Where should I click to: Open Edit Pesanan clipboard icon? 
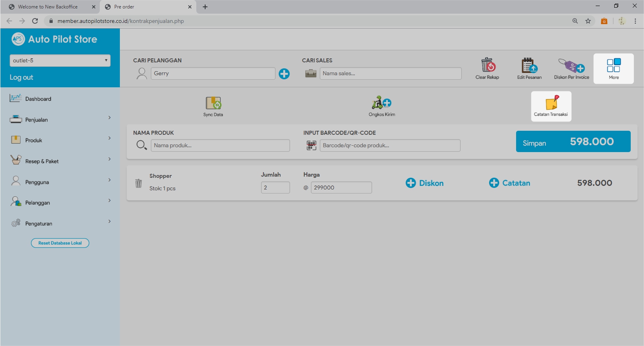coord(529,65)
